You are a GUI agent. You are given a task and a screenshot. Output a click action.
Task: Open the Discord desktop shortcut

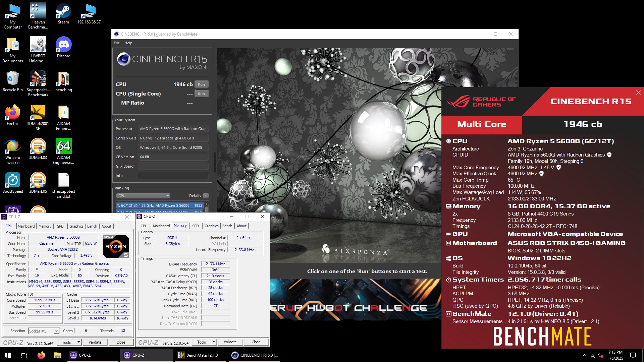[x=63, y=48]
